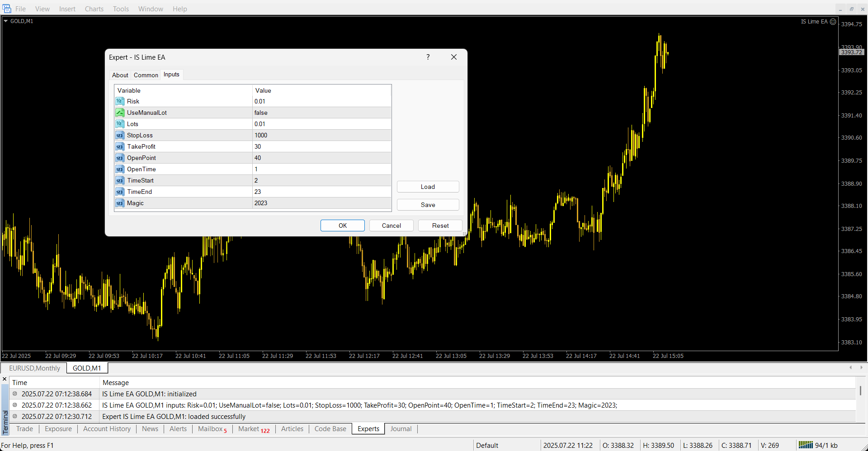This screenshot has height=451, width=868.
Task: Click the connection status bars icon
Action: click(805, 445)
